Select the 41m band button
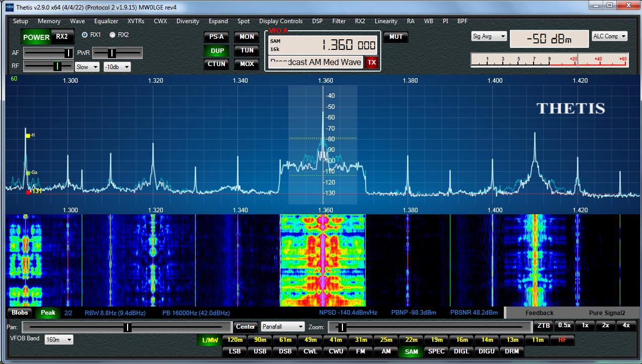The height and width of the screenshot is (364, 642). coord(335,340)
